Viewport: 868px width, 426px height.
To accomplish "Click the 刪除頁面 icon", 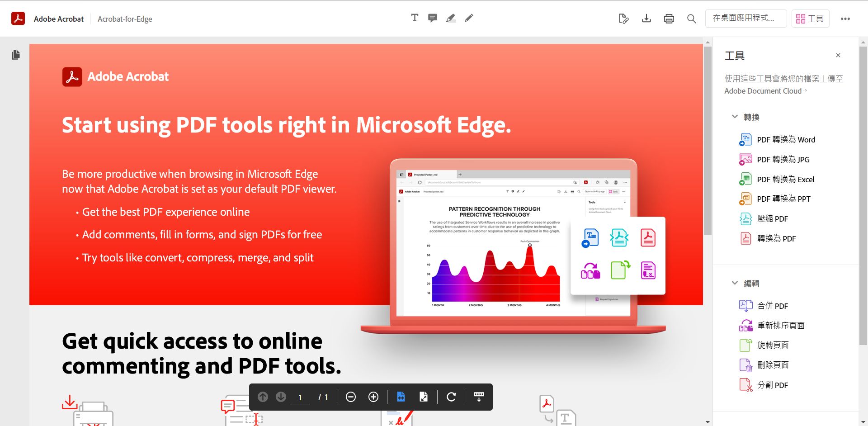I will click(745, 365).
